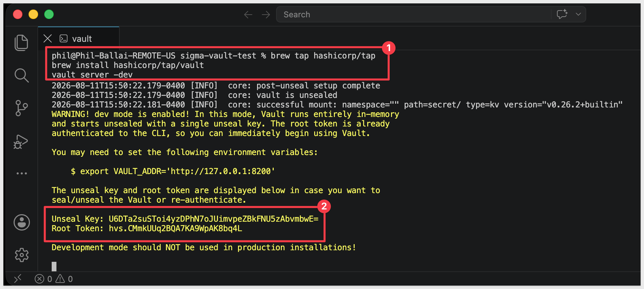The height and width of the screenshot is (289, 644).
Task: Click the 'WARNING! dev mode is enabled!' line
Action: [225, 114]
